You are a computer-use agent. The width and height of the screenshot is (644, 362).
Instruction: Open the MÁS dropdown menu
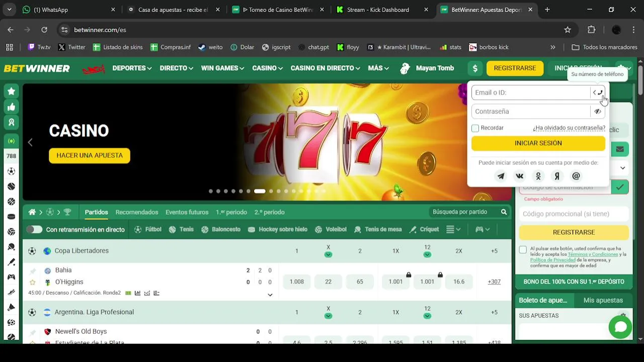coord(378,68)
